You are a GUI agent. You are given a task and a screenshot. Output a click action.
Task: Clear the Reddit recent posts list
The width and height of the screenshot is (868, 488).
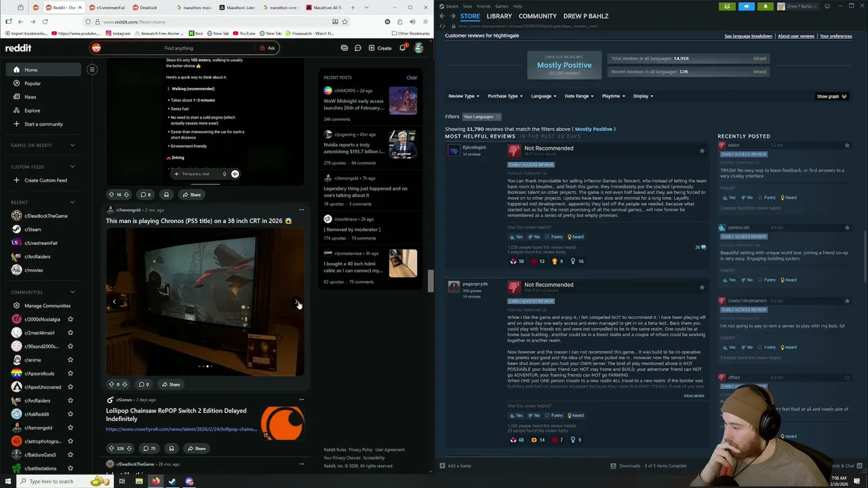(x=412, y=77)
